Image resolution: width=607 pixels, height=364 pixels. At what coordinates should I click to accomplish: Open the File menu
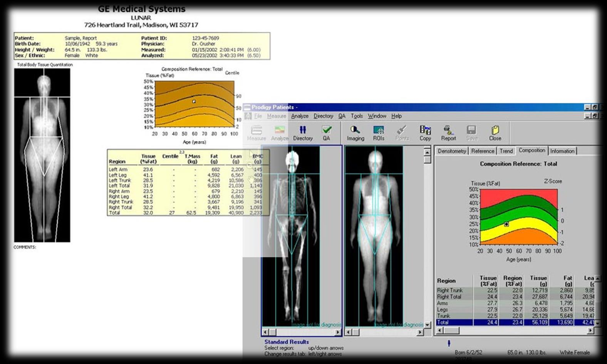point(258,116)
